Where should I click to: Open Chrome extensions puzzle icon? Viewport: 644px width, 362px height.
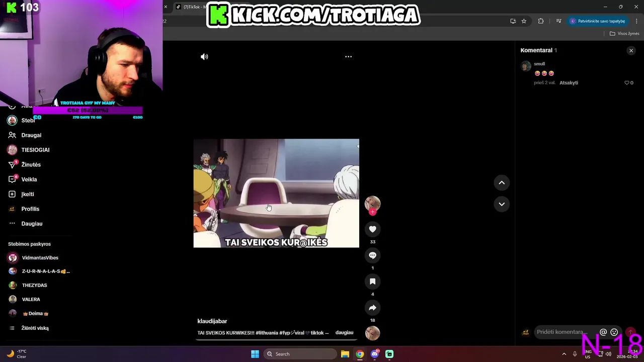click(x=541, y=21)
